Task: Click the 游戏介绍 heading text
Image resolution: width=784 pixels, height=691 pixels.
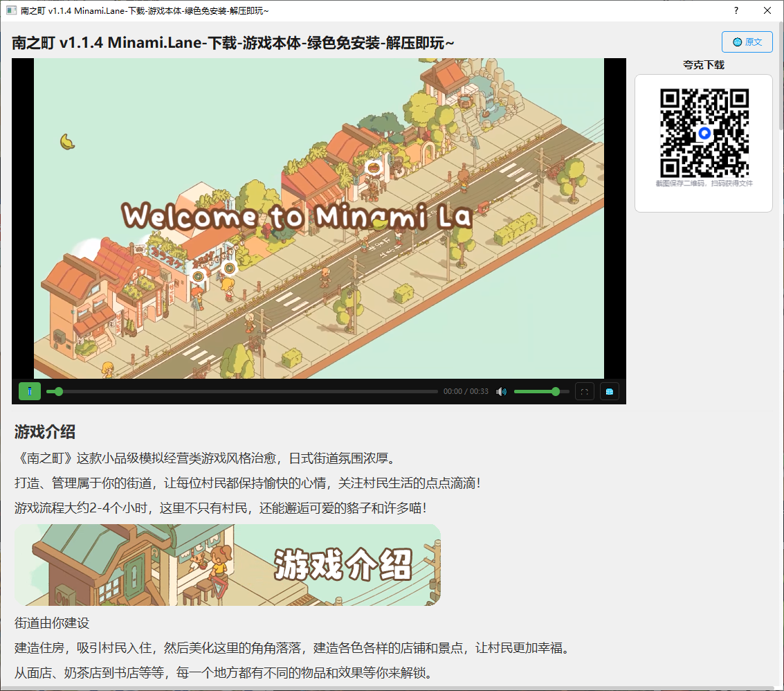Action: (45, 431)
